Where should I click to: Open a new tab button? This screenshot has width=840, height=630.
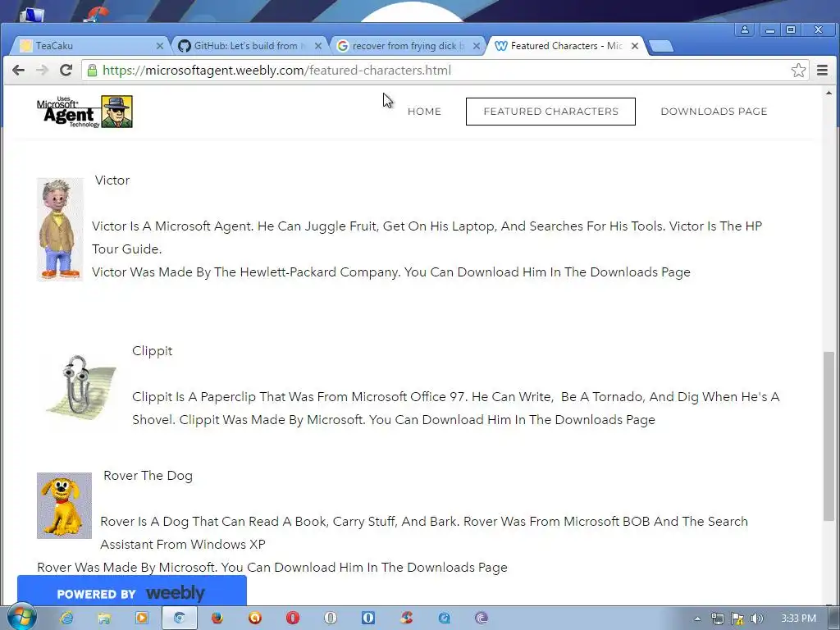(661, 47)
